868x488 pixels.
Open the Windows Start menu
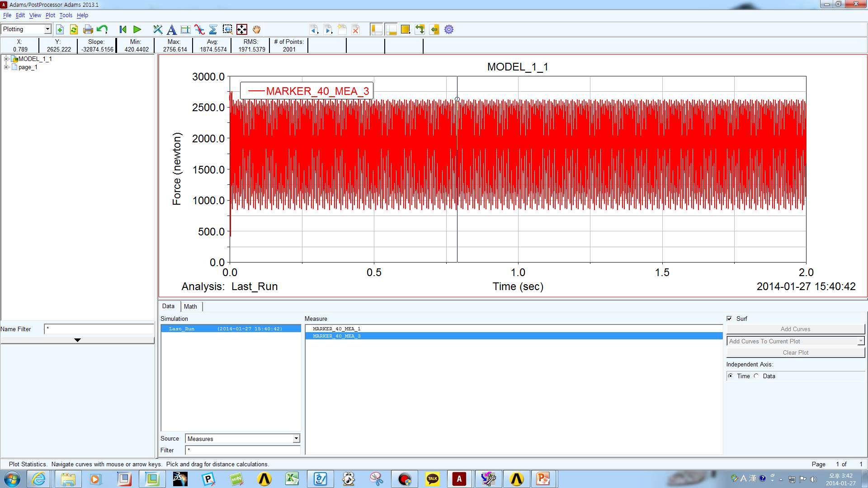[x=12, y=479]
